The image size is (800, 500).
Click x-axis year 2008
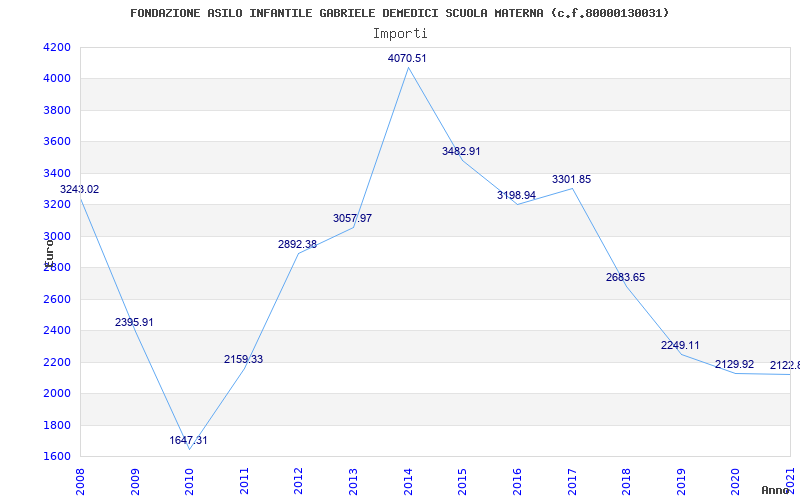(x=81, y=481)
